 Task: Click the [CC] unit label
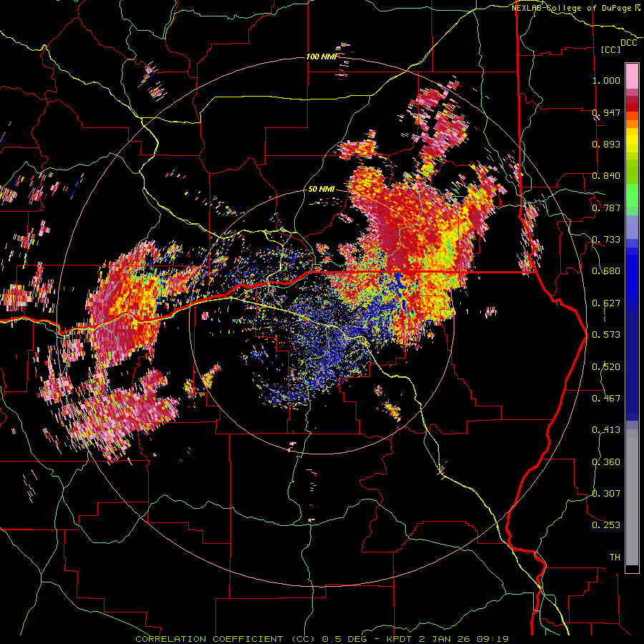611,49
